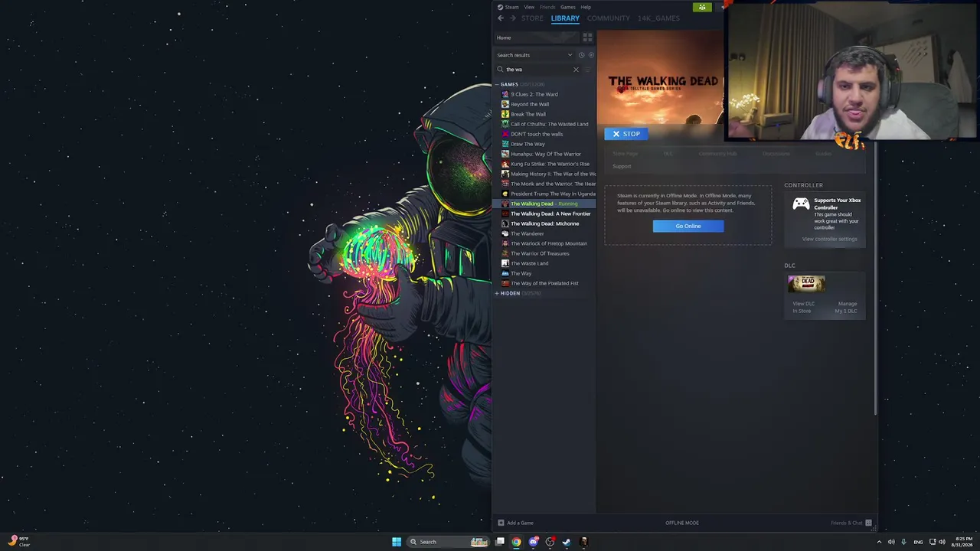The image size is (980, 551).
Task: Click Break The Wall game icon
Action: [505, 114]
